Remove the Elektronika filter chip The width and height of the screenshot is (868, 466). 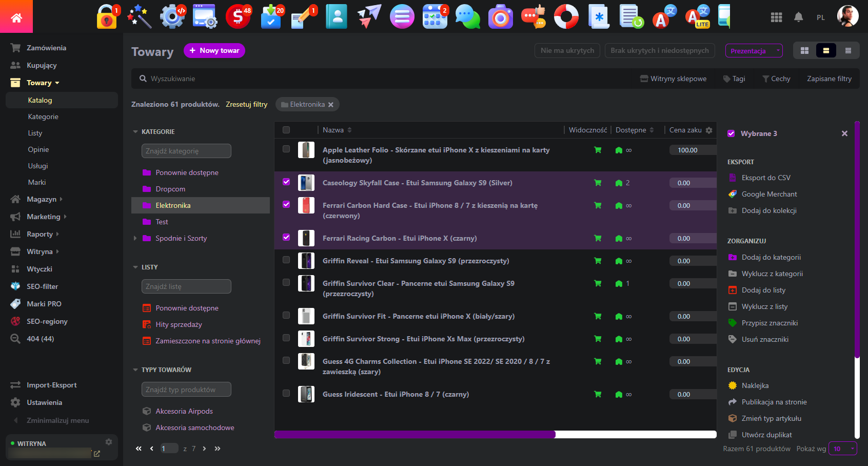pyautogui.click(x=331, y=105)
